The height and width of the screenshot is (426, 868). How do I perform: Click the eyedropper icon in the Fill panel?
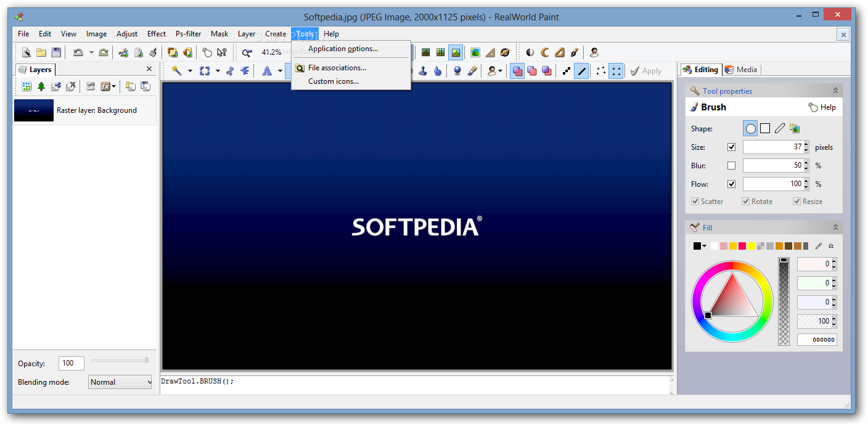point(819,246)
